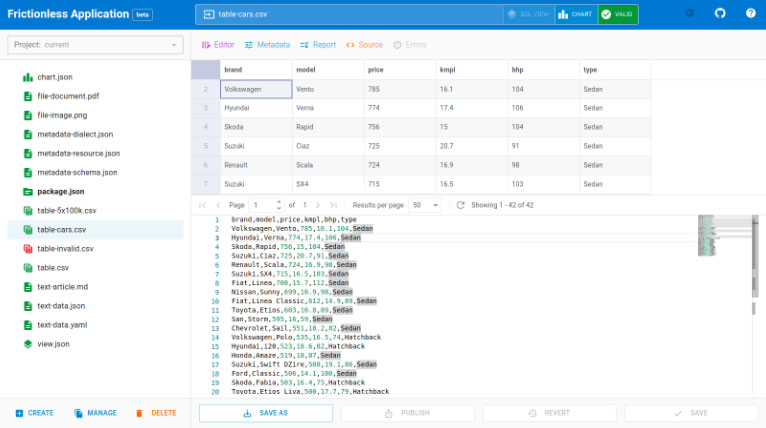The image size is (766, 428).
Task: Click the DELETE button
Action: coord(156,413)
